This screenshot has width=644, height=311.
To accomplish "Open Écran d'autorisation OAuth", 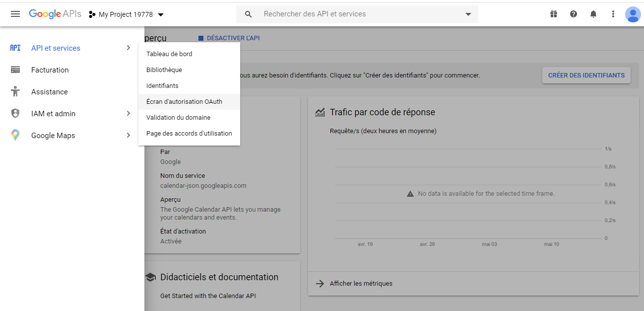I will 189,101.
